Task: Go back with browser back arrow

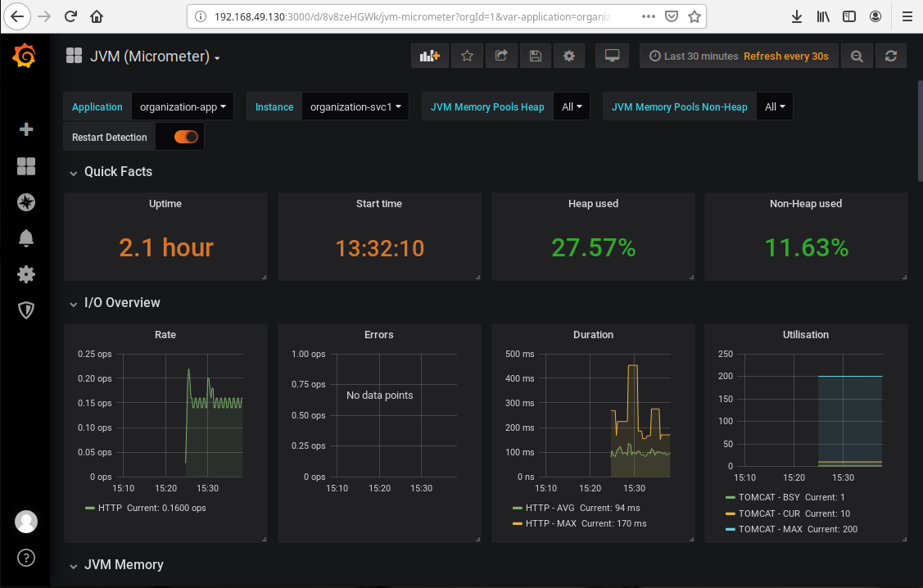Action: tap(17, 16)
